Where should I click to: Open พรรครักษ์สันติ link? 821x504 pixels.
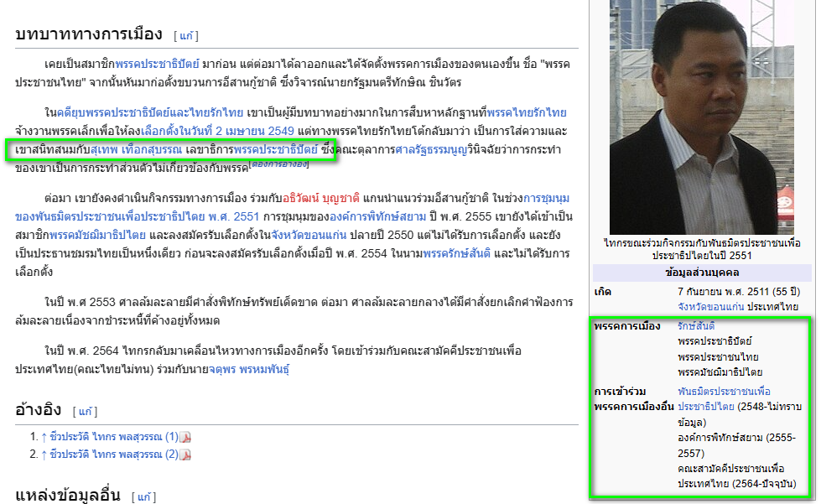coord(456,254)
